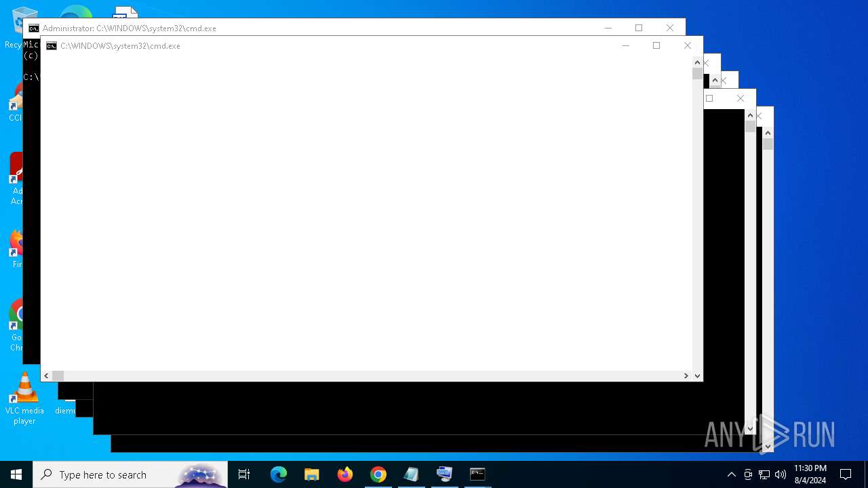Click the notepad-style app icon on the taskbar
Image resolution: width=868 pixels, height=488 pixels.
click(412, 474)
